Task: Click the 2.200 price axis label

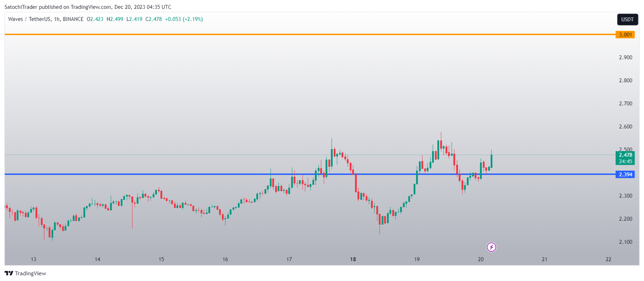Action: pyautogui.click(x=626, y=219)
